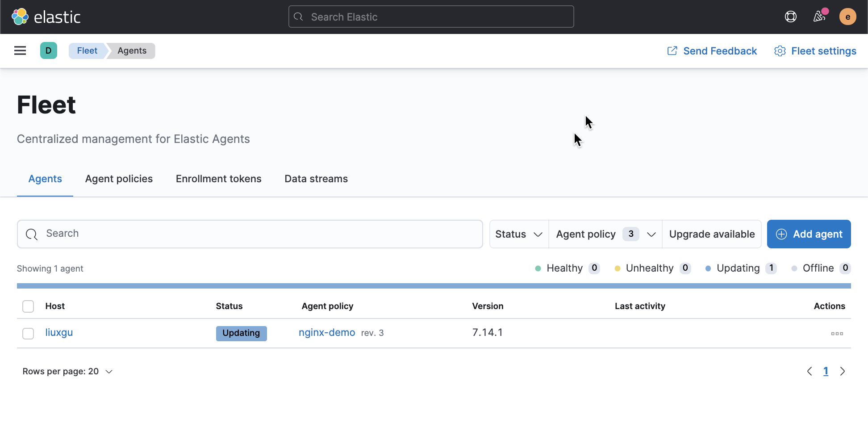Screen dimensions: 868x444
Task: Click the Status column header
Action: pyautogui.click(x=229, y=306)
